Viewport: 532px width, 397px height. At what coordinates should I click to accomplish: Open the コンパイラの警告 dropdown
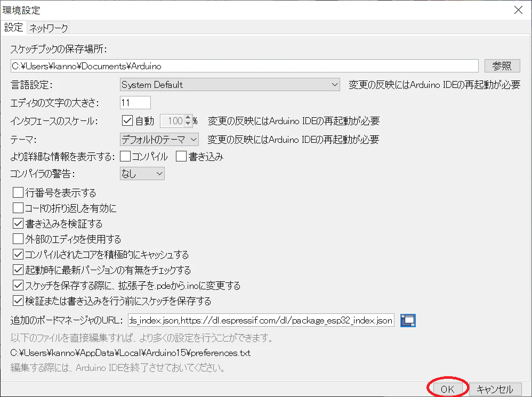(x=142, y=174)
